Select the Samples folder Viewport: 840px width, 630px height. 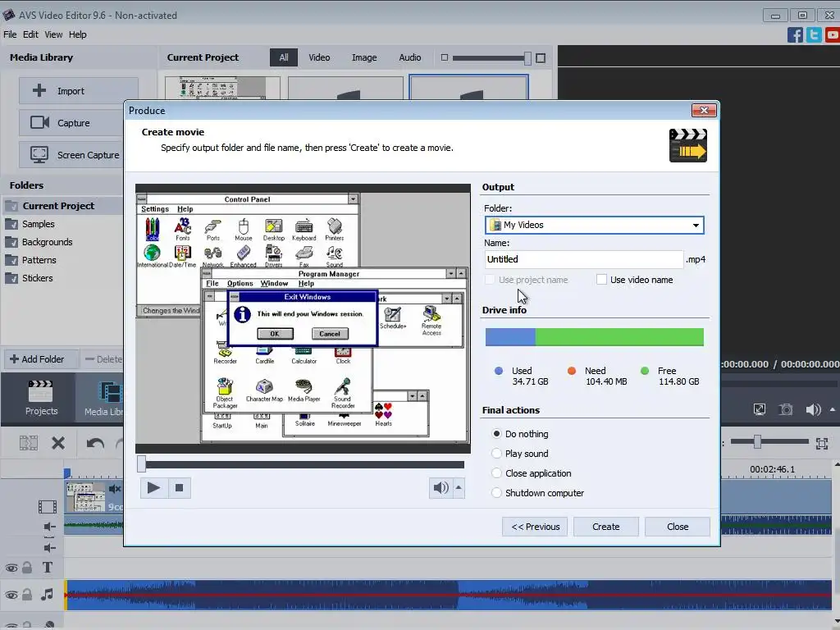(x=38, y=224)
